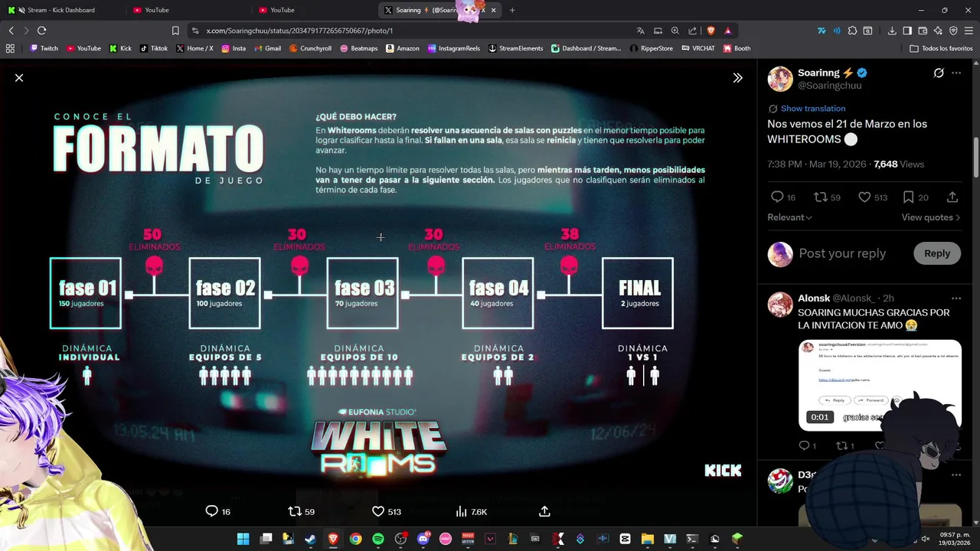Open the Kick bookmark

click(x=120, y=48)
